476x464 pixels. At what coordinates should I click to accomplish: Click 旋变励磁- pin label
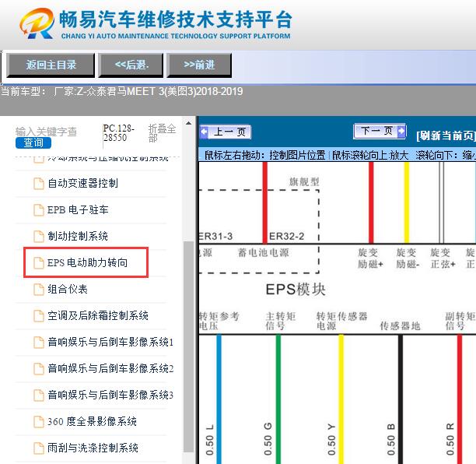pos(408,258)
